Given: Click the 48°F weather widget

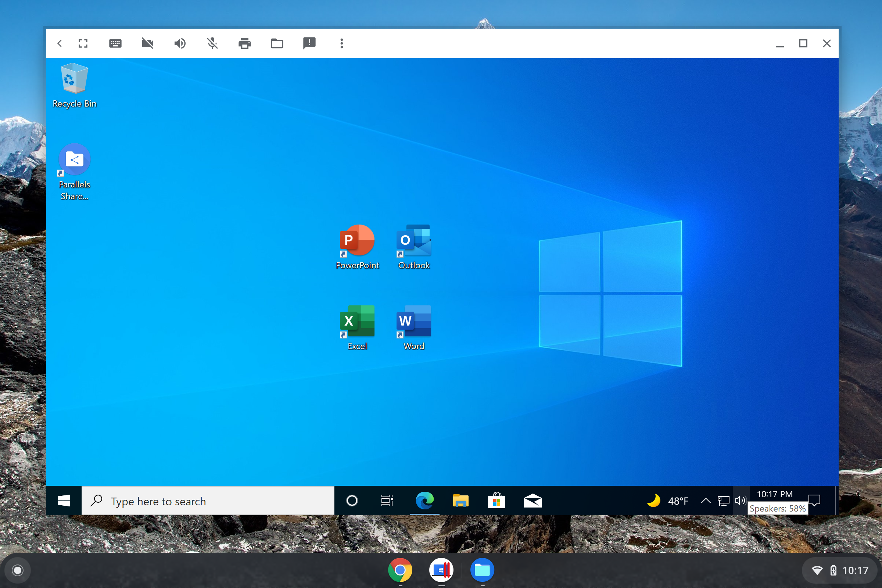Looking at the screenshot, I should tap(668, 501).
